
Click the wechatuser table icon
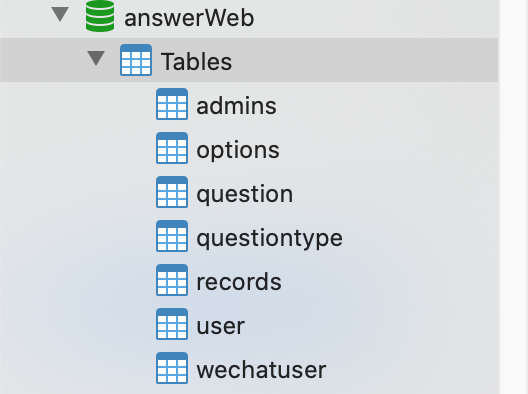(172, 368)
